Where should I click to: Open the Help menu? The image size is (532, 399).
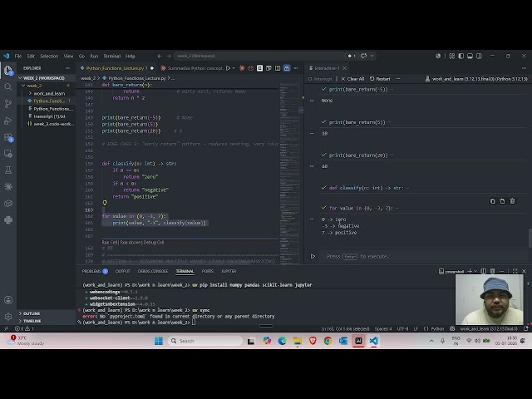point(131,56)
